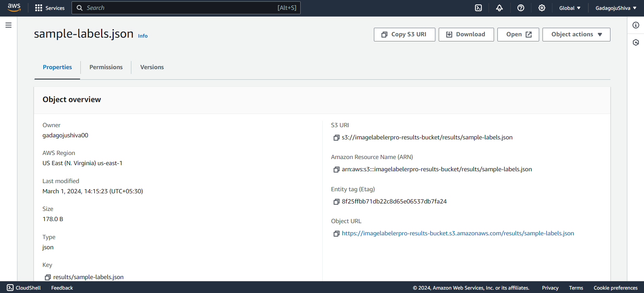Click the Feedback footer link
This screenshot has height=293, width=644.
click(x=62, y=288)
